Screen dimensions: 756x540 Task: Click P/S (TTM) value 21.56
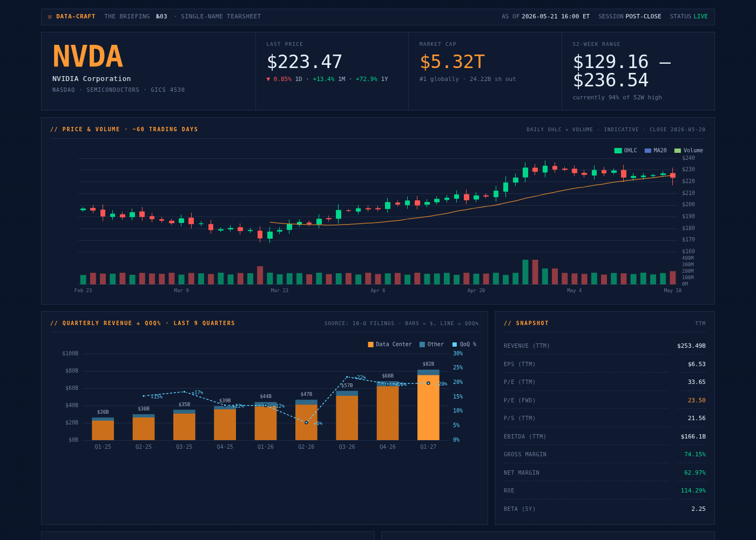(x=697, y=418)
